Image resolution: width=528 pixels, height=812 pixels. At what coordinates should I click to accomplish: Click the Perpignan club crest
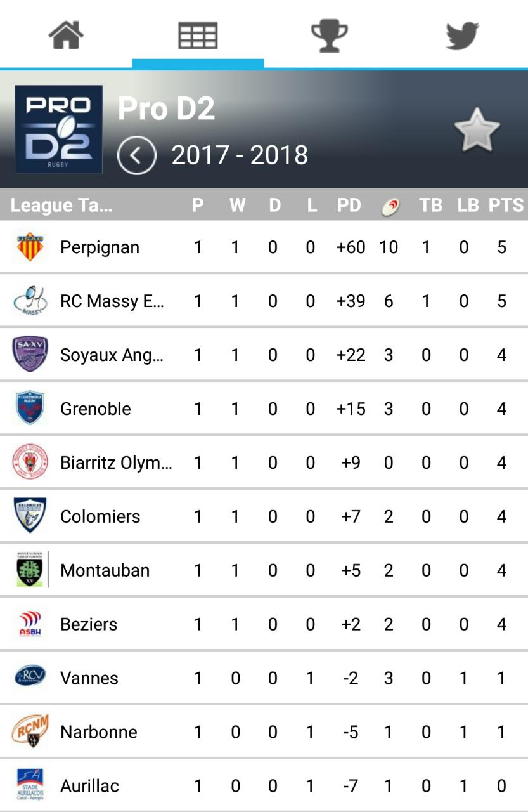(x=30, y=247)
